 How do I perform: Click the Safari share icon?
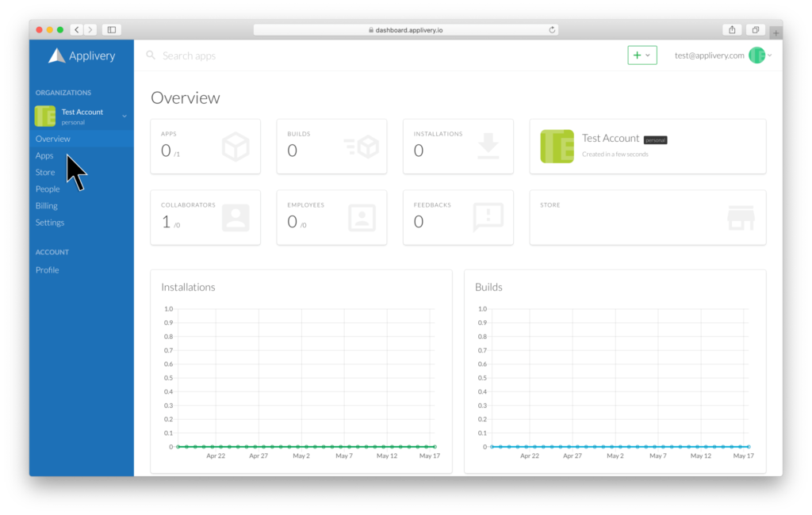coord(732,30)
